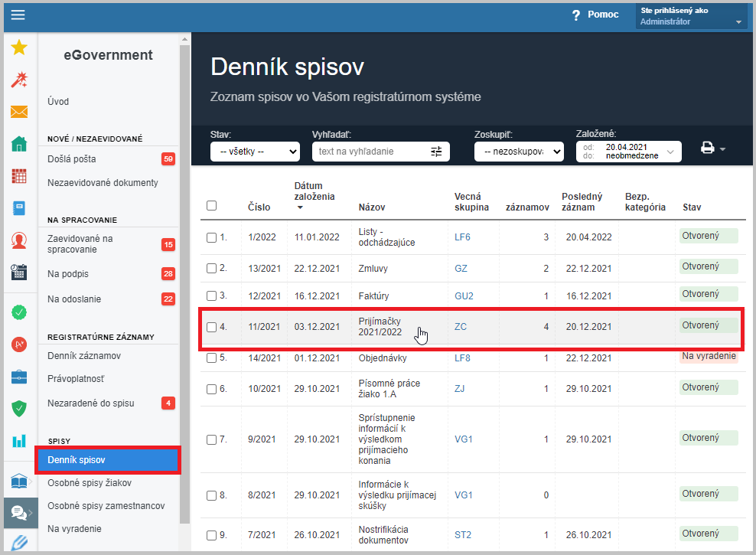Open the print options dropdown arrow

(x=722, y=149)
